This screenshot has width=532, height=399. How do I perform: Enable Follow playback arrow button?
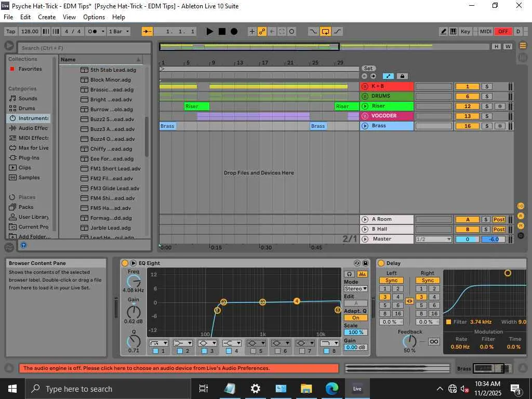pyautogui.click(x=147, y=32)
